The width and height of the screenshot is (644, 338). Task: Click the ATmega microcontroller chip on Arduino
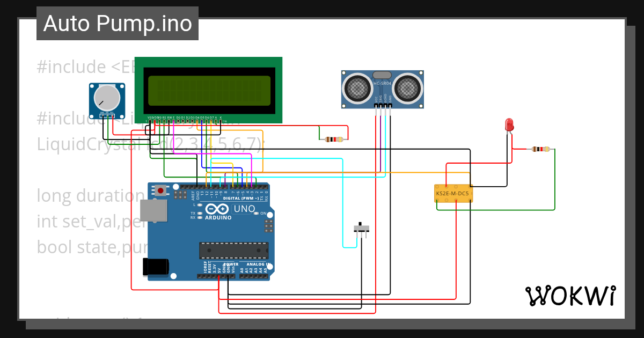click(233, 251)
